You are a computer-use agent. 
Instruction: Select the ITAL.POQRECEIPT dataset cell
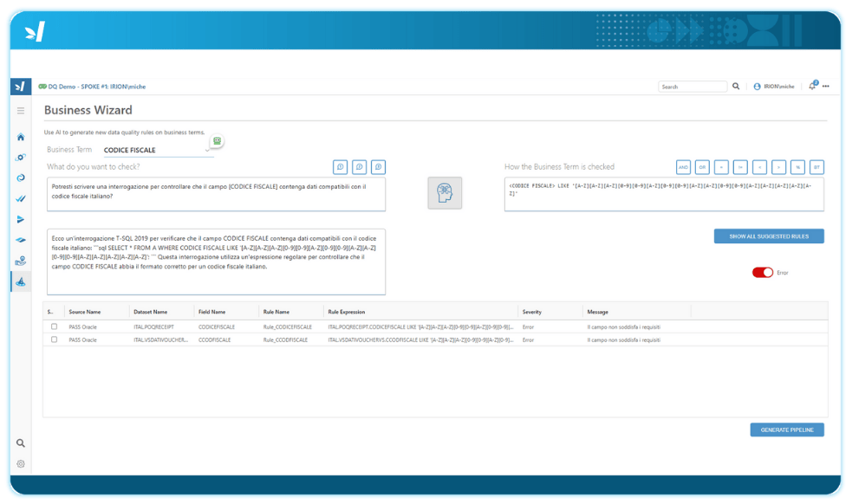coord(153,327)
